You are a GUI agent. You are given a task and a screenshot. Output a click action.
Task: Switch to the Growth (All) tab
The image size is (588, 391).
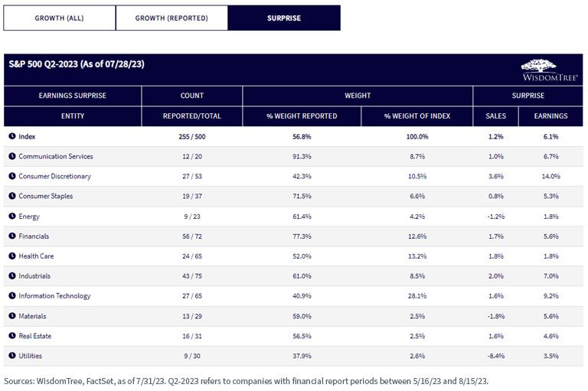pos(59,18)
